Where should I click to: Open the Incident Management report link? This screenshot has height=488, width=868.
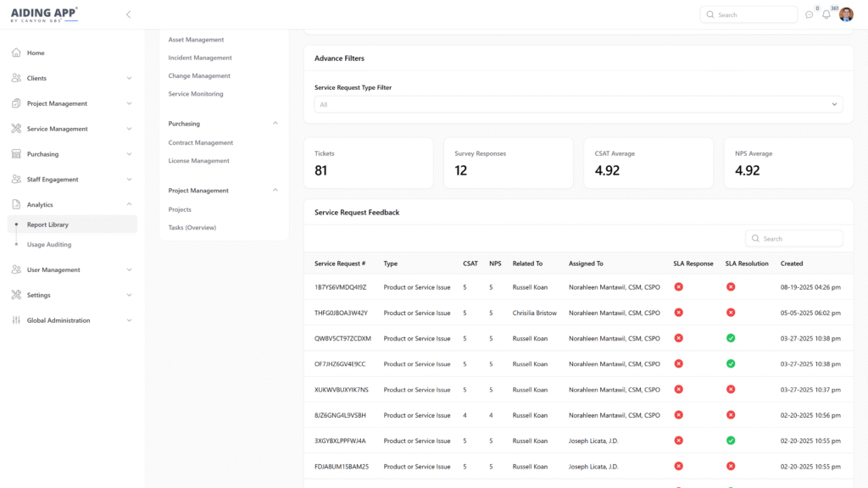tap(200, 58)
